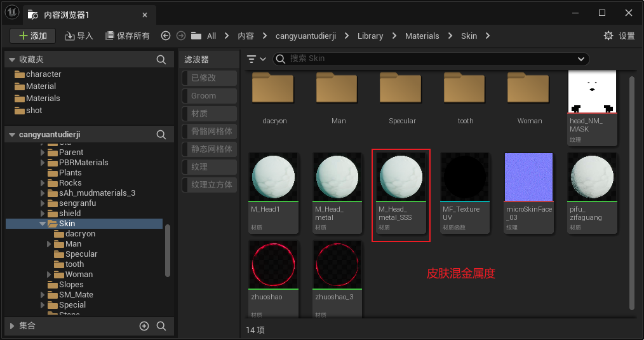Viewport: 644px width, 340px height.
Task: Open the search bar dropdown arrow
Action: tap(580, 59)
